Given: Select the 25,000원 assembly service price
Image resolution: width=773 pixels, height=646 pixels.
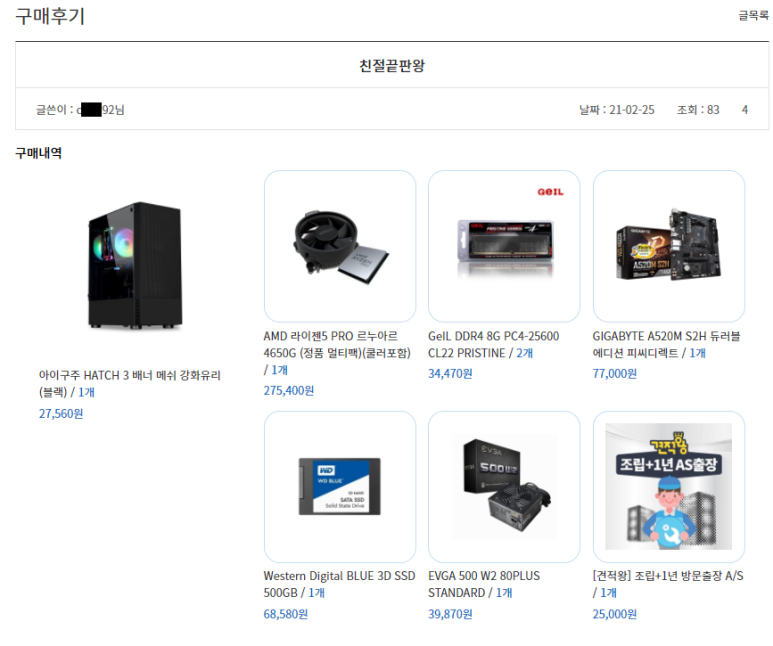Looking at the screenshot, I should 614,614.
